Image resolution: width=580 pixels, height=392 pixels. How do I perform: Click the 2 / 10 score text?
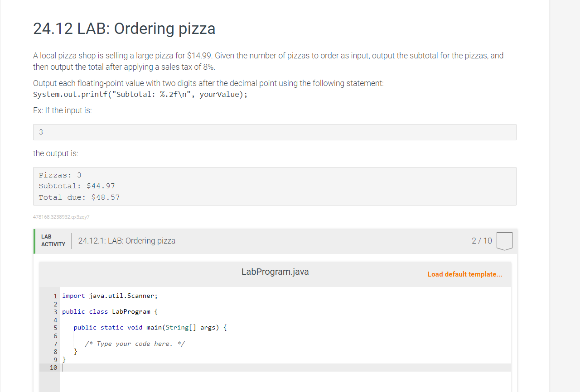coord(482,241)
